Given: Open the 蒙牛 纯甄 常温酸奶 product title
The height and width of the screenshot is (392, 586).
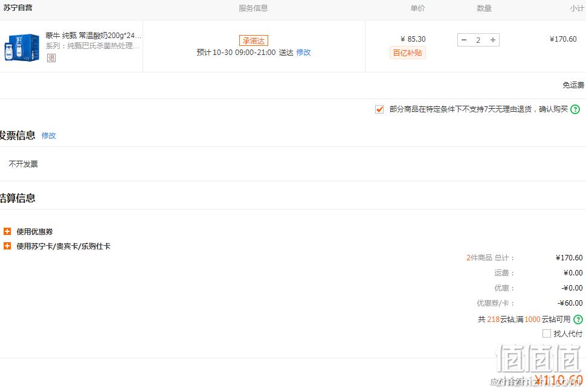Looking at the screenshot, I should (x=94, y=36).
